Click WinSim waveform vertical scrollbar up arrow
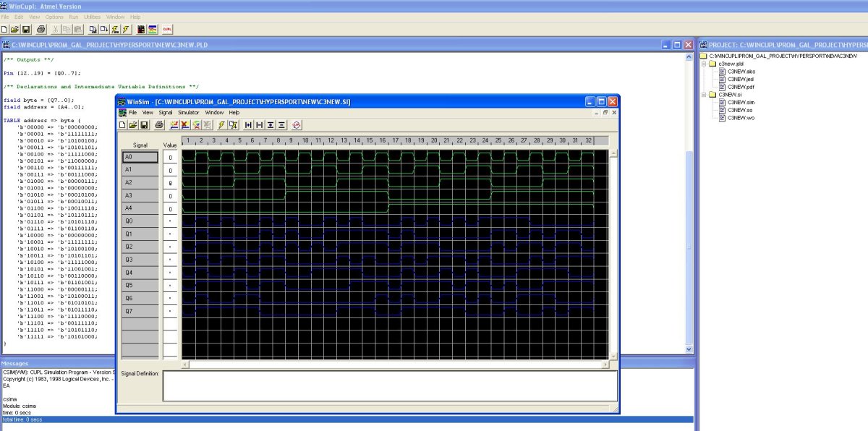Screen dimensions: 868x431 613,153
